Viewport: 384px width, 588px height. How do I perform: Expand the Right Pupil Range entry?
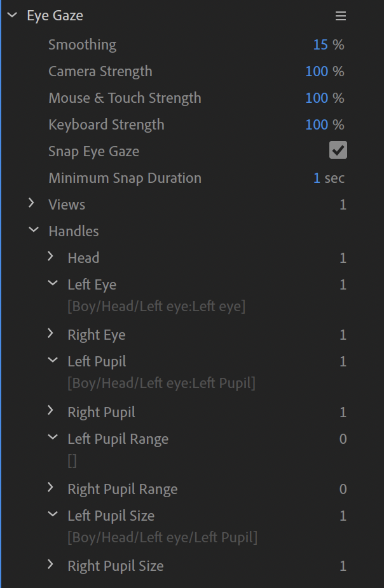tap(51, 488)
